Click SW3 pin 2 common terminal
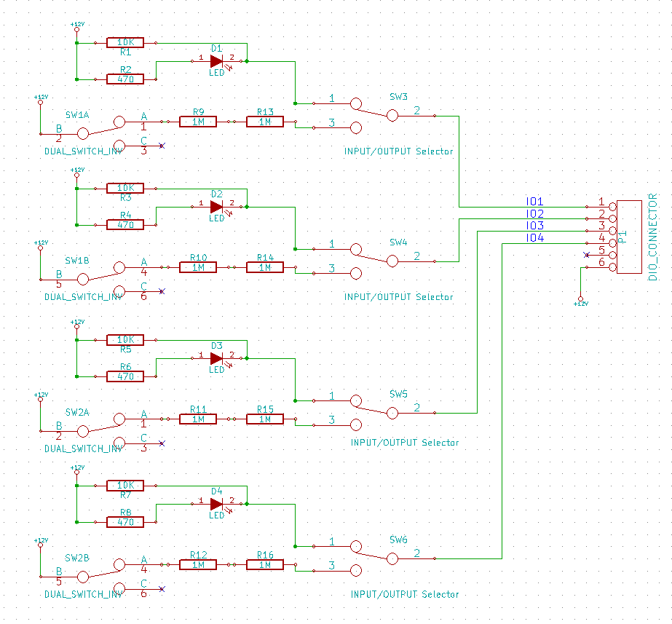Screen dimensions: 672x624 392,115
